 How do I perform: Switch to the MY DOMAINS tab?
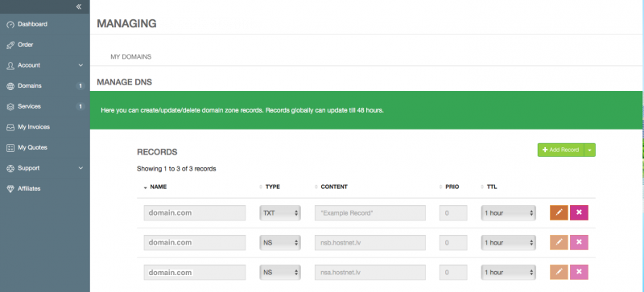coord(130,56)
